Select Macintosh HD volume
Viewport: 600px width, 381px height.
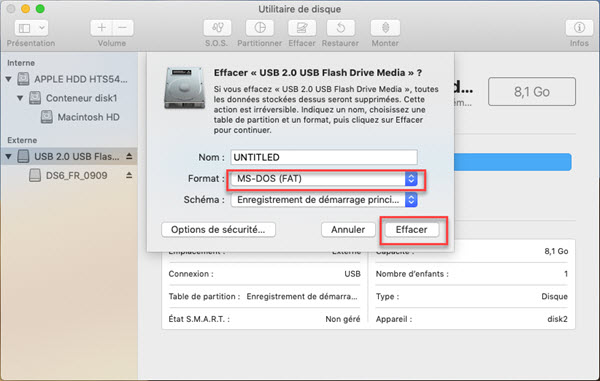coord(80,117)
